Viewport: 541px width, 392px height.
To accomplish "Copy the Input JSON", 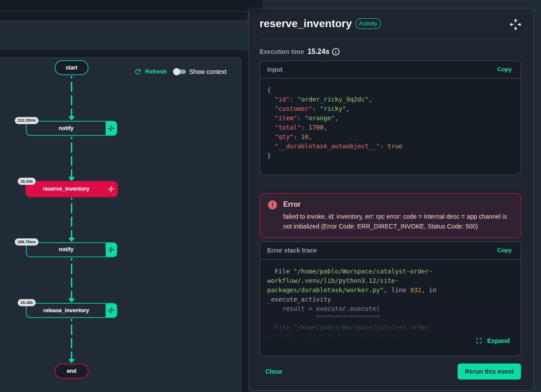I will click(x=504, y=69).
